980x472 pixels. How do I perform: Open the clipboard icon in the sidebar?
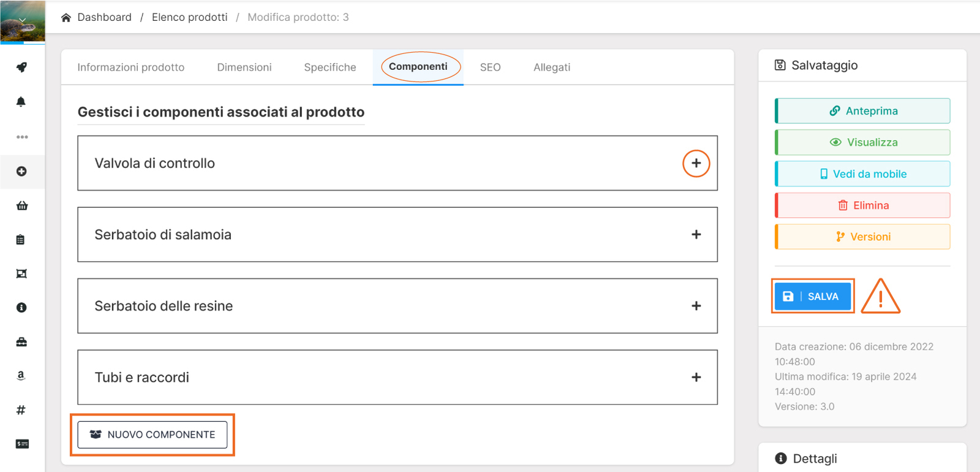(x=21, y=240)
